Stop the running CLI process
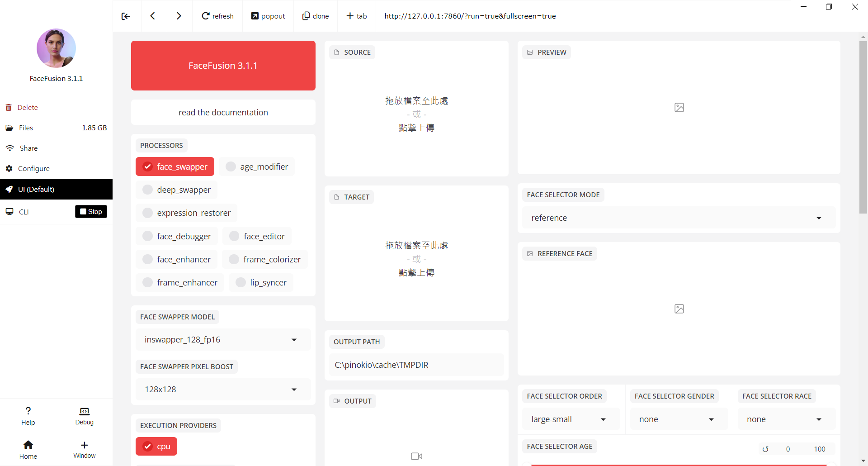868x466 pixels. (x=91, y=211)
